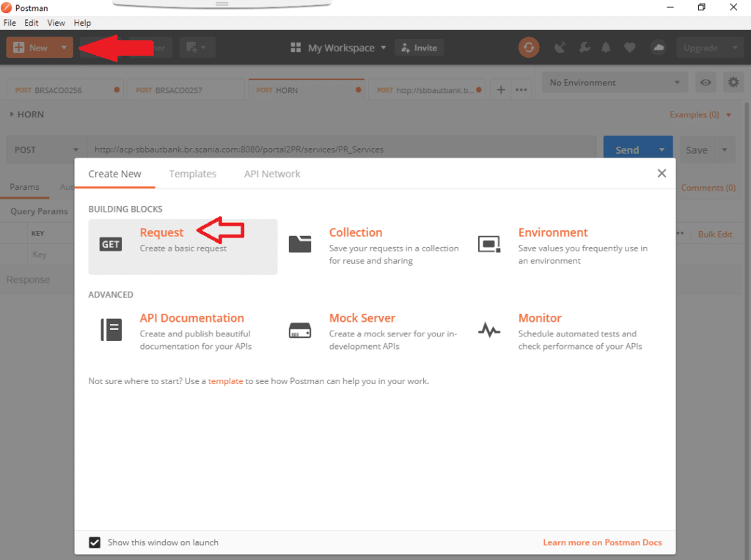Switch to the Templates tab
Screen dimensions: 751x560
coord(193,174)
